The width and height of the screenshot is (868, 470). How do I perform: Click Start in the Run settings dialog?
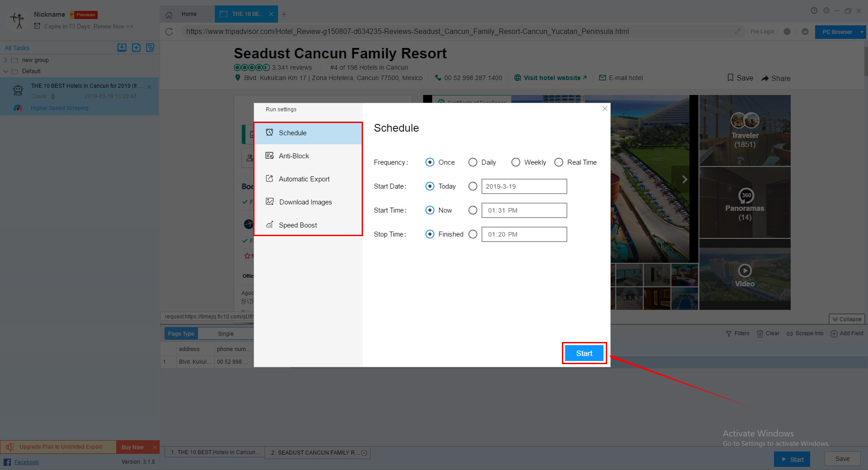[584, 353]
